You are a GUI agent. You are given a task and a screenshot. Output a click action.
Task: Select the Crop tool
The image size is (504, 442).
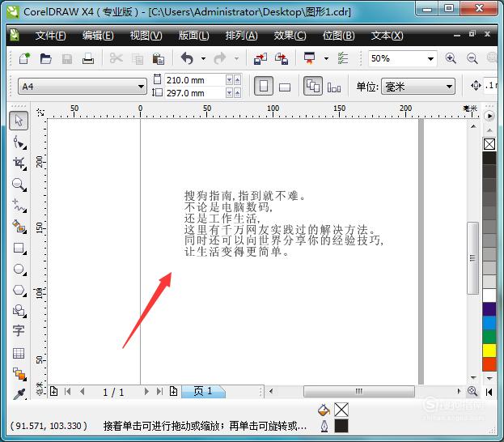tap(19, 163)
